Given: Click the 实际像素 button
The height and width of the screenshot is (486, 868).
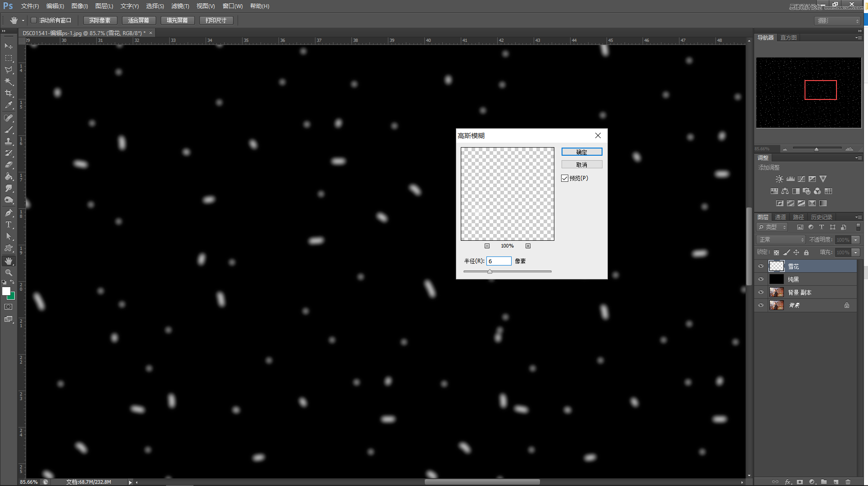Looking at the screenshot, I should tap(100, 20).
